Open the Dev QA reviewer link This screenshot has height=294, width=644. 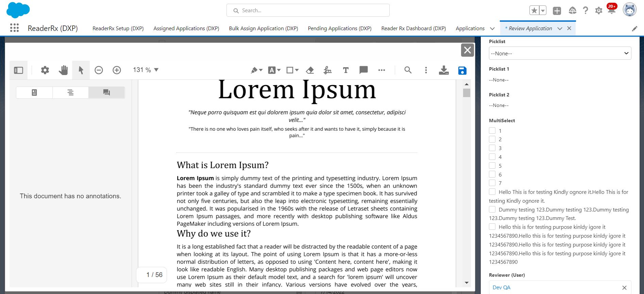[x=501, y=288]
